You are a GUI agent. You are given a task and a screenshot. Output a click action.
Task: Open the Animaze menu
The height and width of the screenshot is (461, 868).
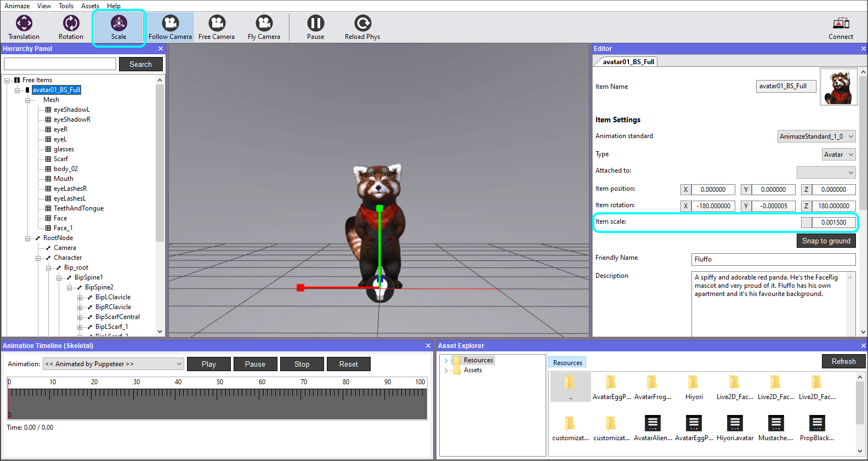(17, 6)
